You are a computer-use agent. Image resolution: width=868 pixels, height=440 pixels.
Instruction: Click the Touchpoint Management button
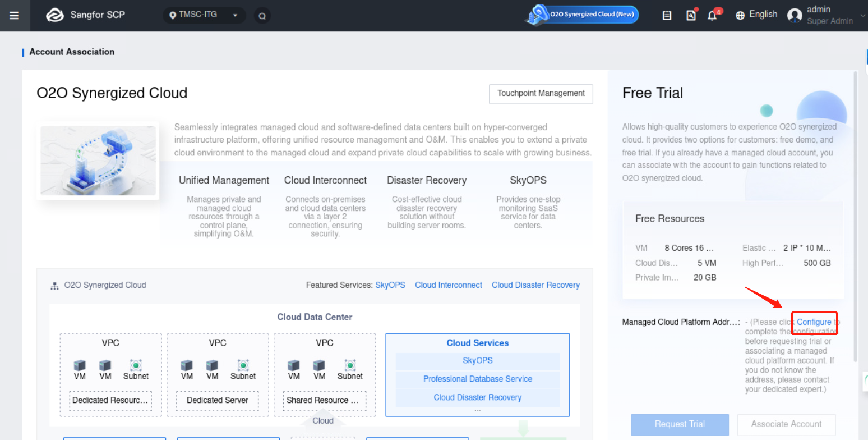coord(541,94)
